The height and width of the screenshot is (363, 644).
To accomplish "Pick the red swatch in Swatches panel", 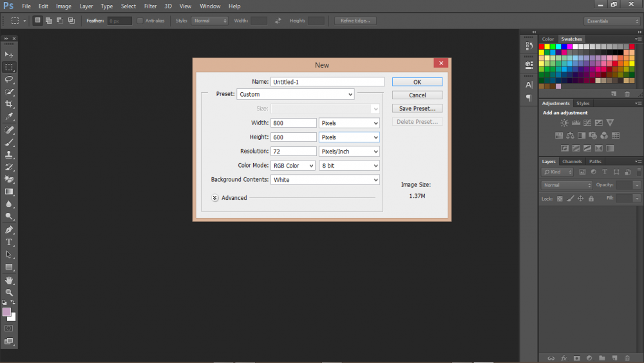I will click(x=542, y=46).
